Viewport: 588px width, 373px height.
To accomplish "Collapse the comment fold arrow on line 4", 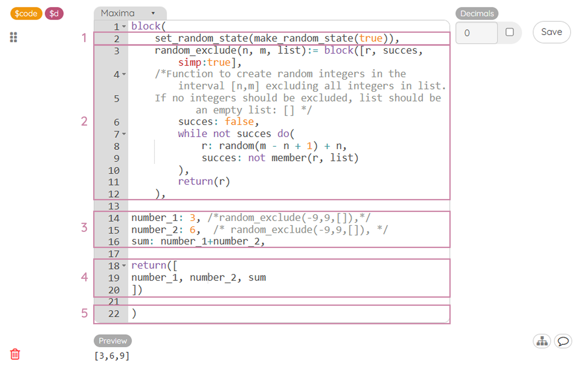I will pos(124,75).
